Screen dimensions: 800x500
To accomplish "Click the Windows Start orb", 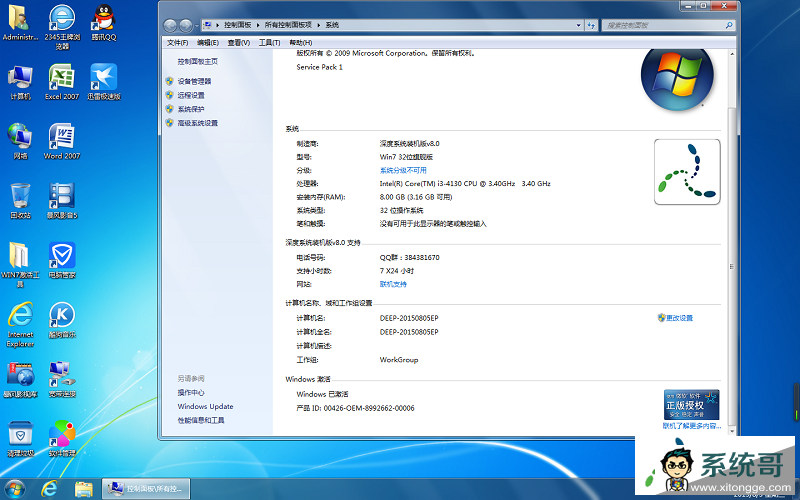I will click(14, 489).
